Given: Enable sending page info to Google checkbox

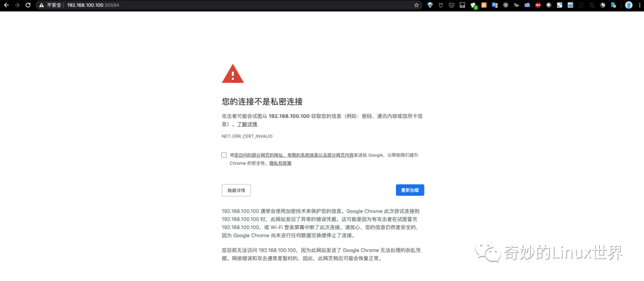Looking at the screenshot, I should point(224,155).
